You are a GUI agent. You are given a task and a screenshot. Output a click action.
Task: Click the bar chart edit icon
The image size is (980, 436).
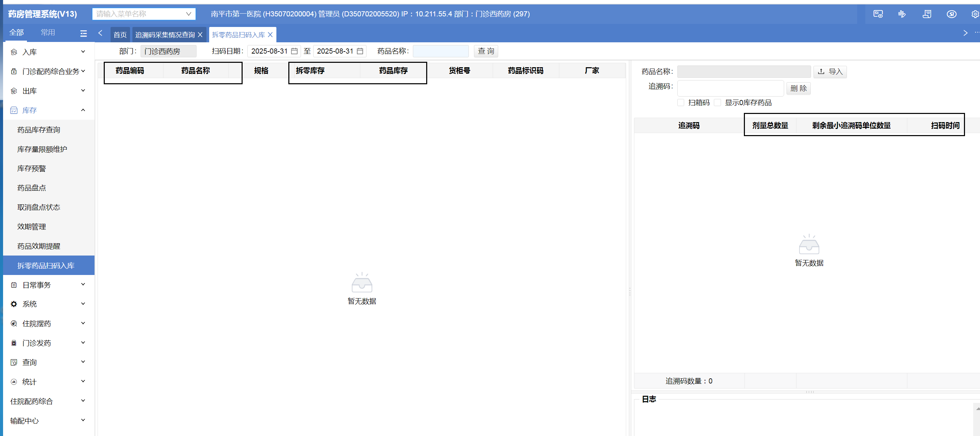[x=902, y=14]
